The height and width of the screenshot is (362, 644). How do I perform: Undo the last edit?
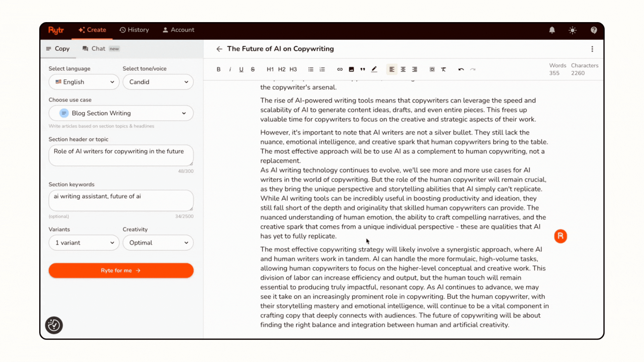[461, 69]
